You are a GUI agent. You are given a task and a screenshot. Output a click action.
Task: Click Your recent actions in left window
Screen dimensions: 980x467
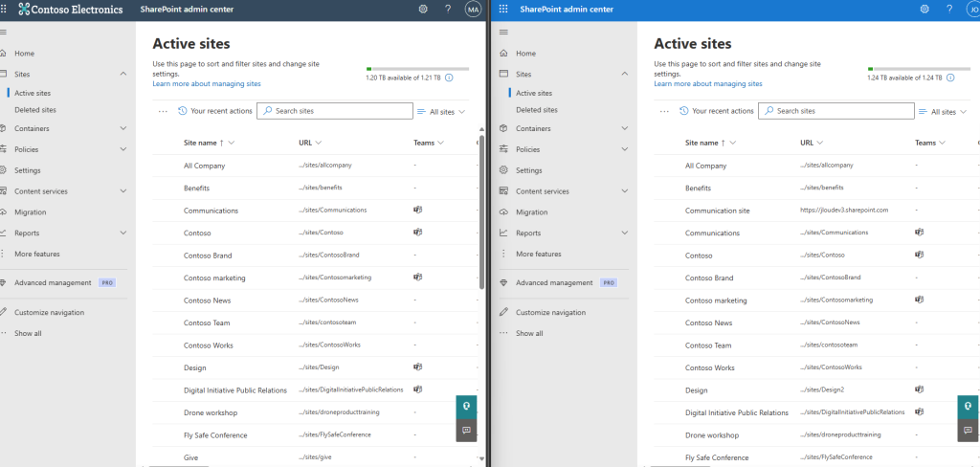215,111
